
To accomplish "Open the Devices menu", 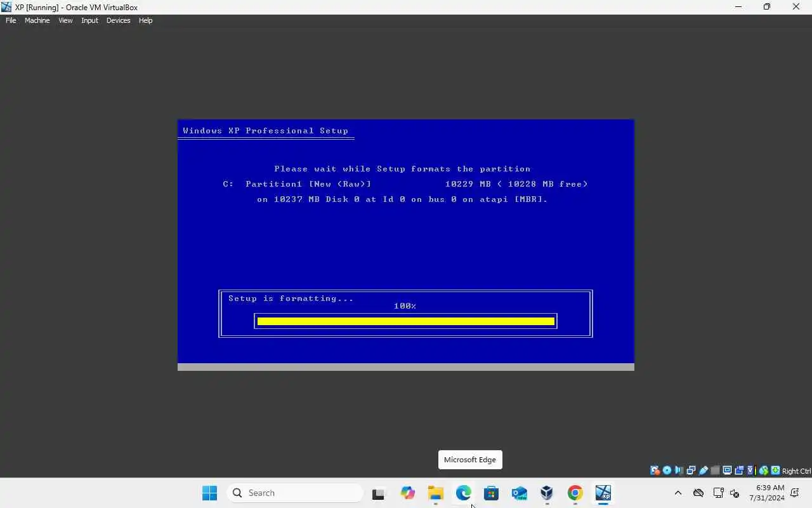I will (x=118, y=20).
